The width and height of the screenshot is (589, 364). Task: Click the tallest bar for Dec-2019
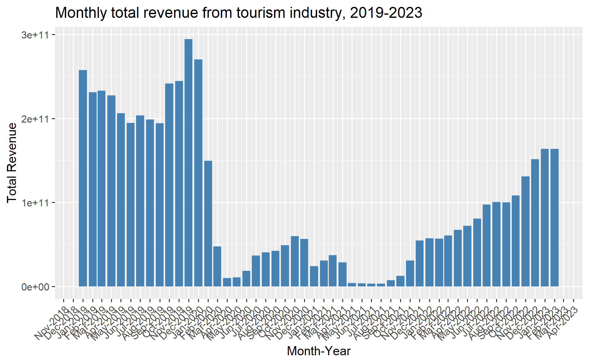pos(188,163)
